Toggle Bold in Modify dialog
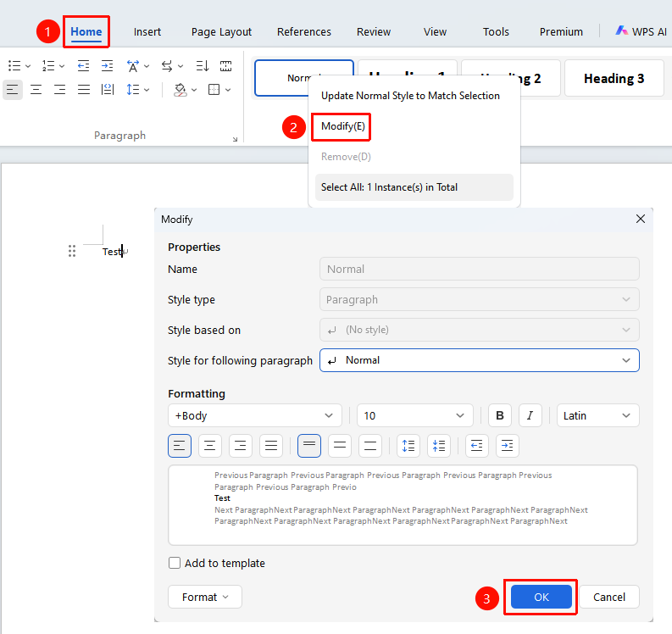This screenshot has height=634, width=672. (500, 415)
